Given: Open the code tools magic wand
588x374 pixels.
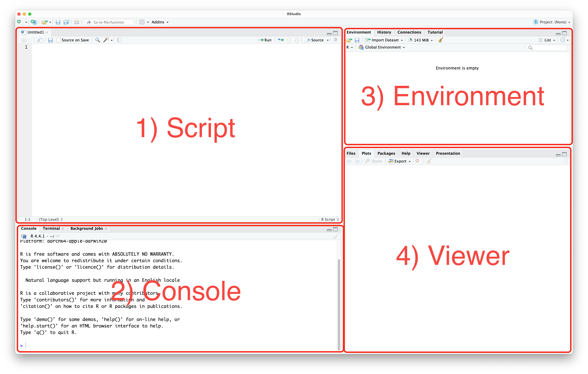Looking at the screenshot, I should click(x=106, y=40).
